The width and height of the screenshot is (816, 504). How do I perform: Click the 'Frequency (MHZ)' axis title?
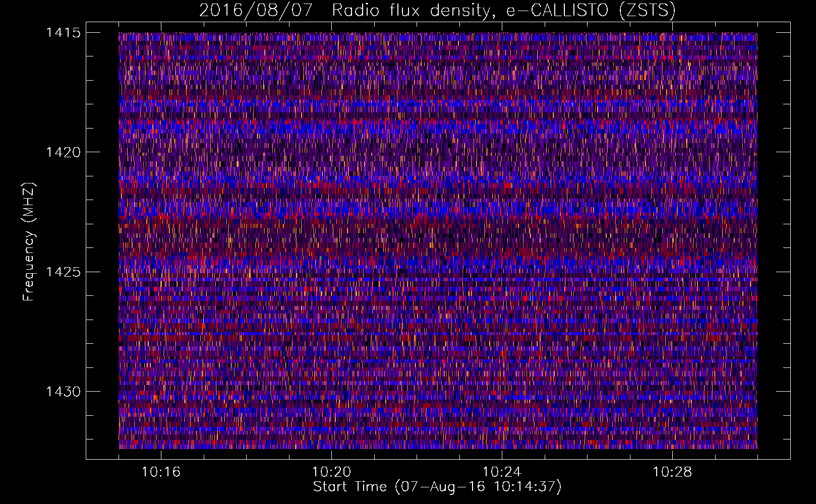point(29,242)
